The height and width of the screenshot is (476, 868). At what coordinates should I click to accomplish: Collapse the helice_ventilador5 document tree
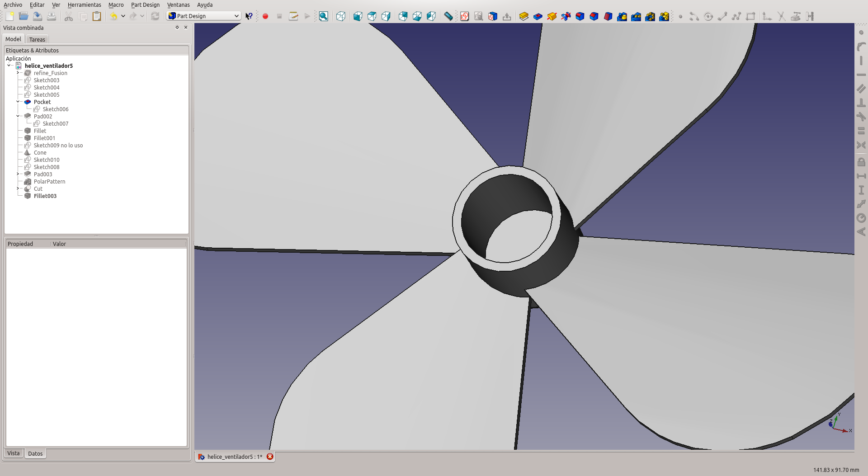click(9, 66)
